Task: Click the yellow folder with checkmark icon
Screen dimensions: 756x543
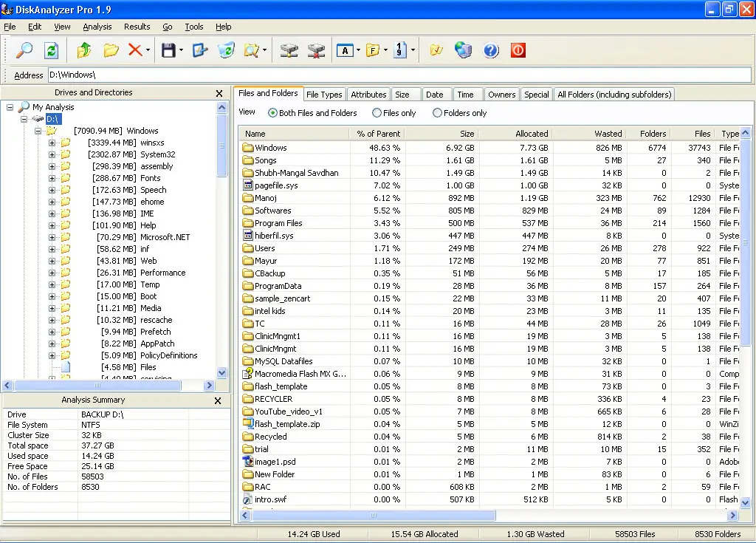Action: (x=436, y=50)
